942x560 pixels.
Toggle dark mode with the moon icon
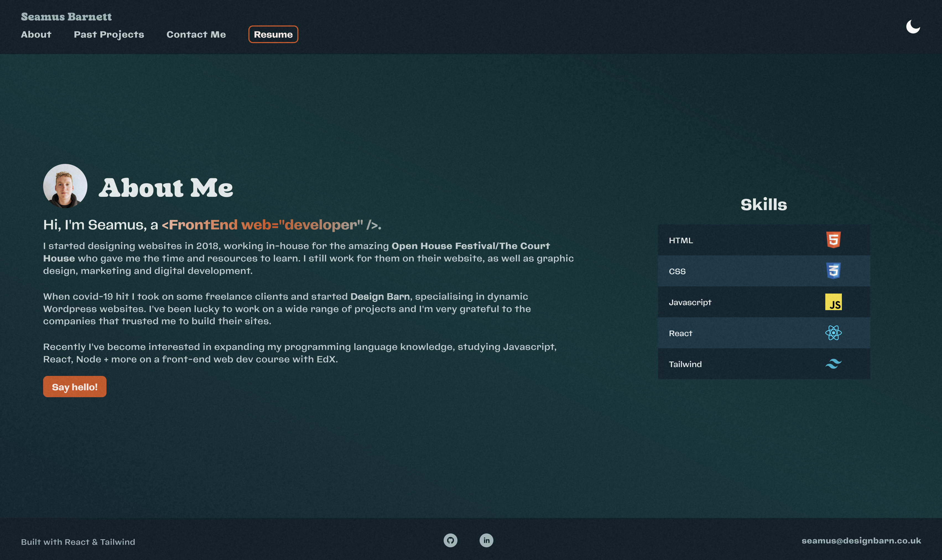(x=913, y=27)
